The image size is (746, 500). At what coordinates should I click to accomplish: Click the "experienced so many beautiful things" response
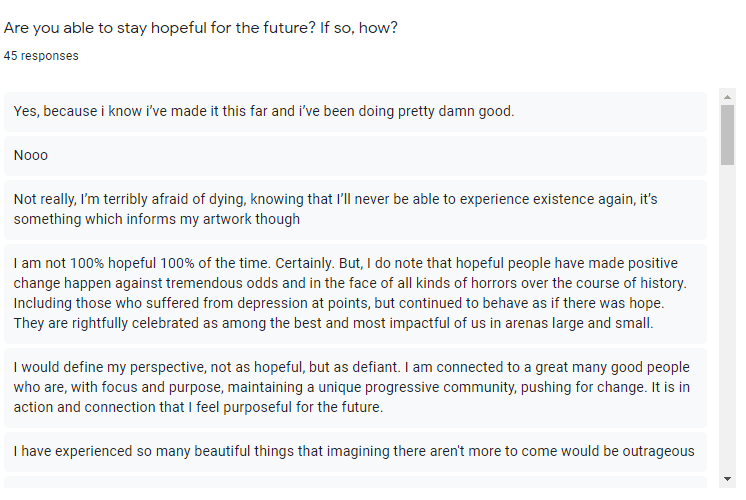[x=354, y=451]
